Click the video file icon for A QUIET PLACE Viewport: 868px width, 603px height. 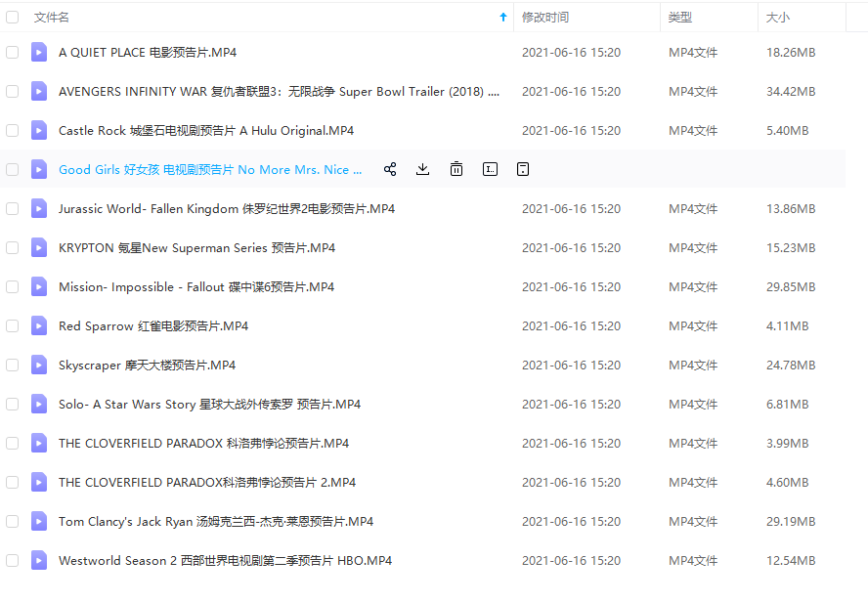tap(39, 52)
